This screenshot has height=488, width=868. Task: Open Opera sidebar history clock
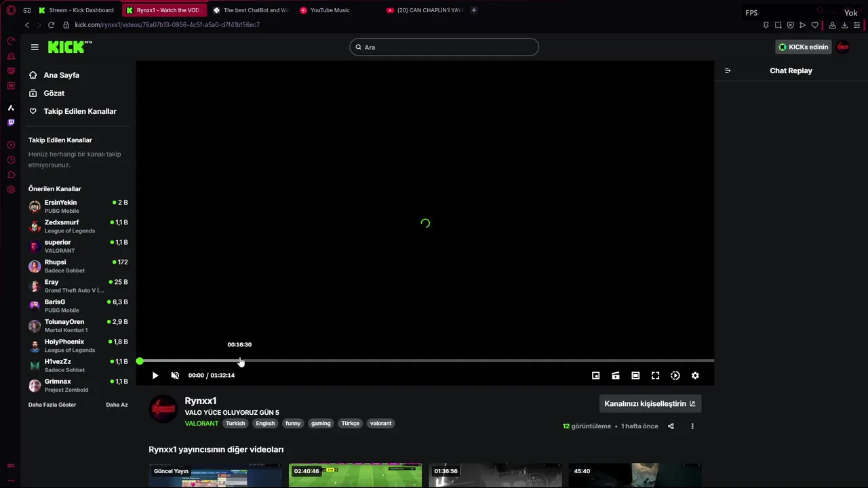click(11, 160)
